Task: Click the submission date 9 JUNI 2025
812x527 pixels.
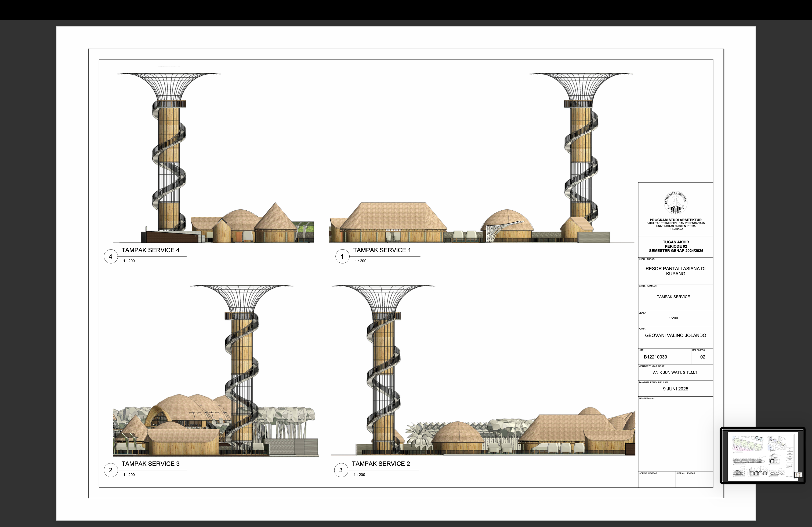Action: coord(675,389)
